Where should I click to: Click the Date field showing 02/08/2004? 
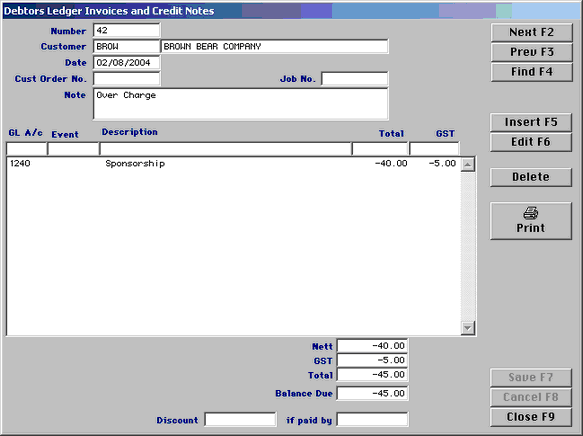[x=126, y=62]
